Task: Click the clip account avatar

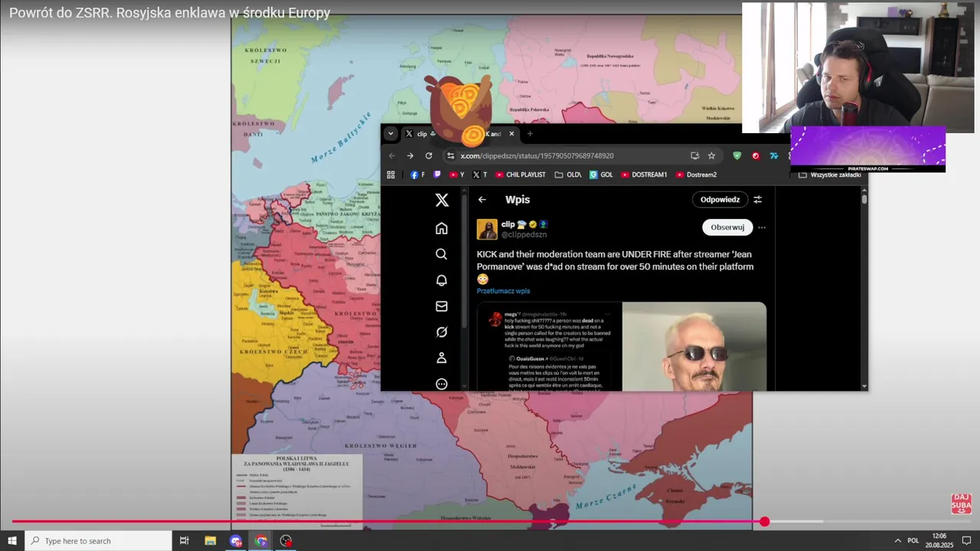Action: [x=487, y=229]
